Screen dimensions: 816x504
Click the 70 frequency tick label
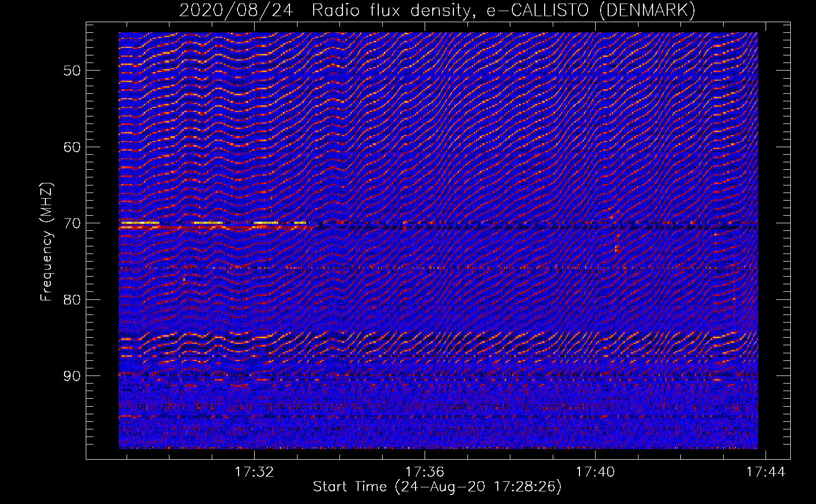(x=72, y=223)
